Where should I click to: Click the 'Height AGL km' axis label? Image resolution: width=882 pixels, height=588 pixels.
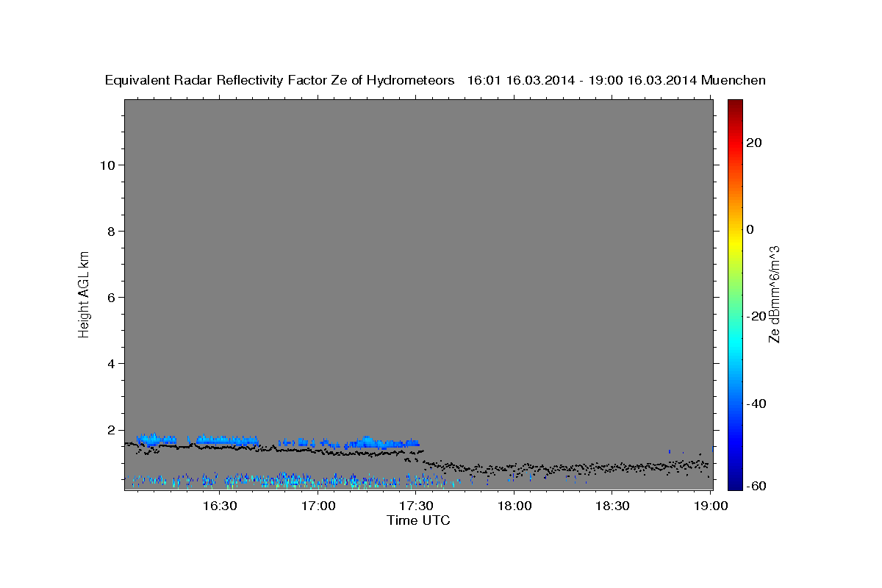(84, 293)
